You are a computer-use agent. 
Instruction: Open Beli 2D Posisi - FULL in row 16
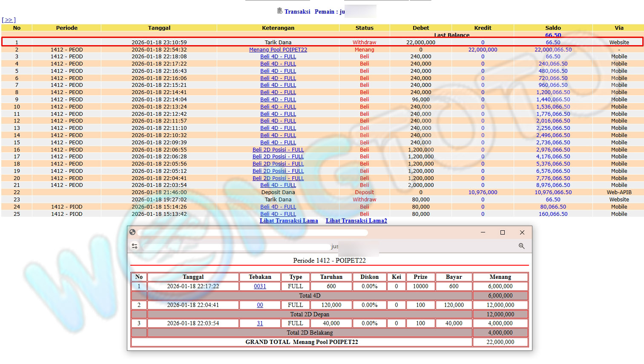[x=278, y=150]
